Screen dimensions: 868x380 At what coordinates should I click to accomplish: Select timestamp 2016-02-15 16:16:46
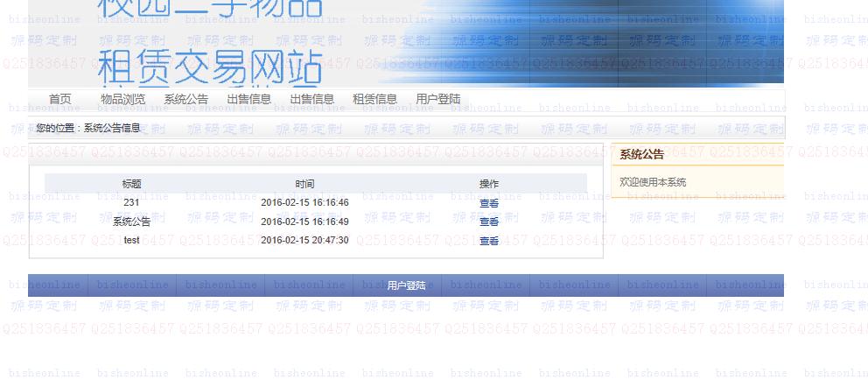click(x=304, y=203)
